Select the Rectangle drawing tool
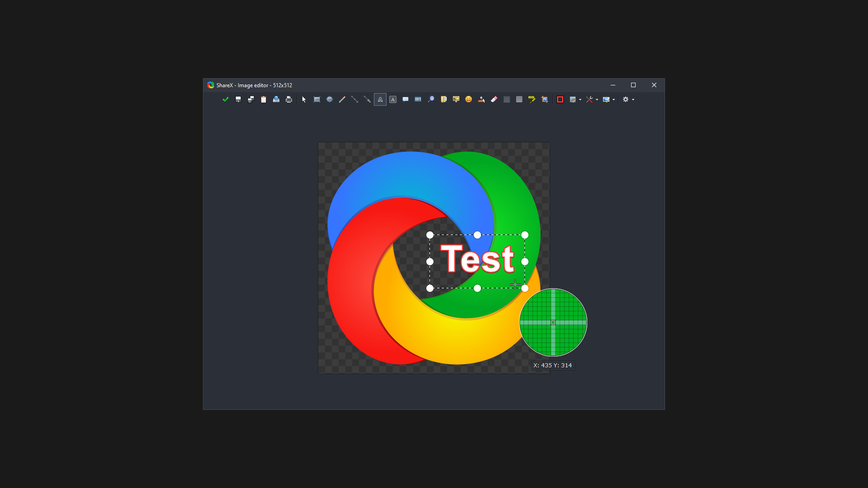868x488 pixels. click(316, 99)
